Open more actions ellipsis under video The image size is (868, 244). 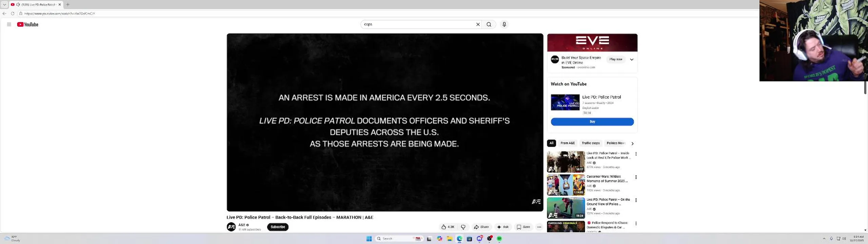[539, 227]
